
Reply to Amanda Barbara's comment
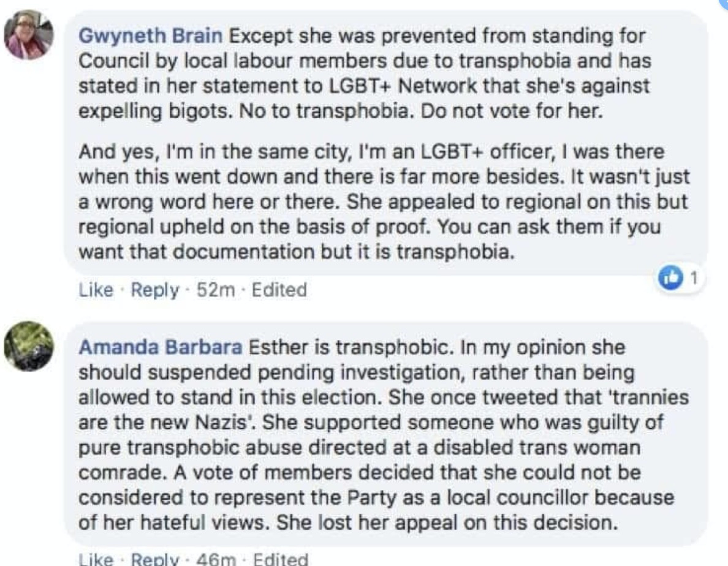[154, 559]
